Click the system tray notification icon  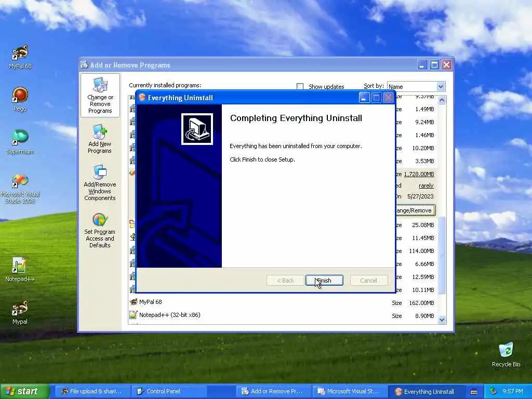click(x=494, y=392)
